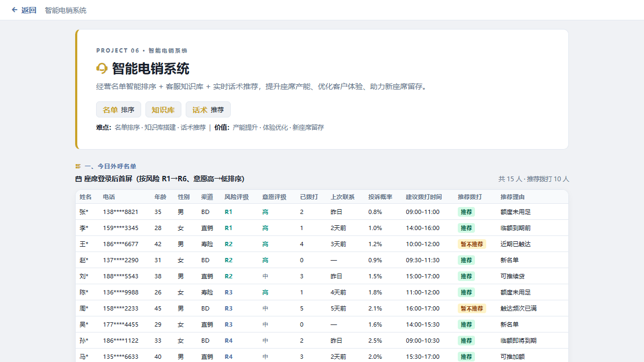Click R1 risk rating in 李* row
The image size is (644, 362).
click(229, 228)
